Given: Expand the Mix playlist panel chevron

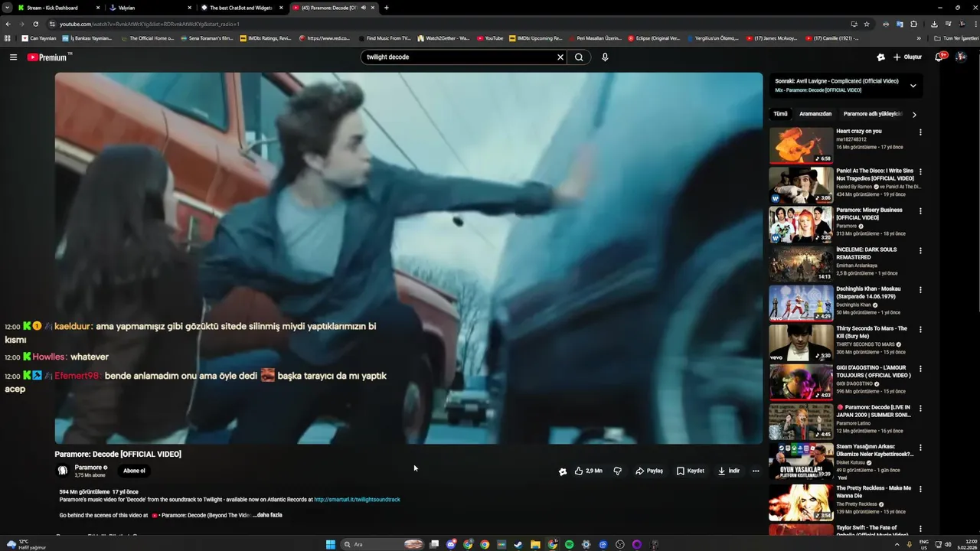Looking at the screenshot, I should [913, 86].
